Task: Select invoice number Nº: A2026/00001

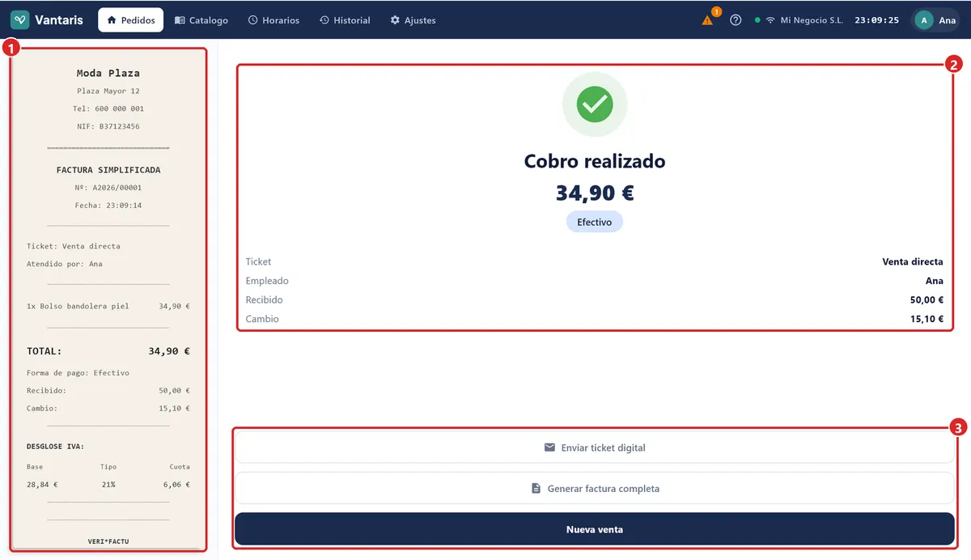Action: coord(108,188)
